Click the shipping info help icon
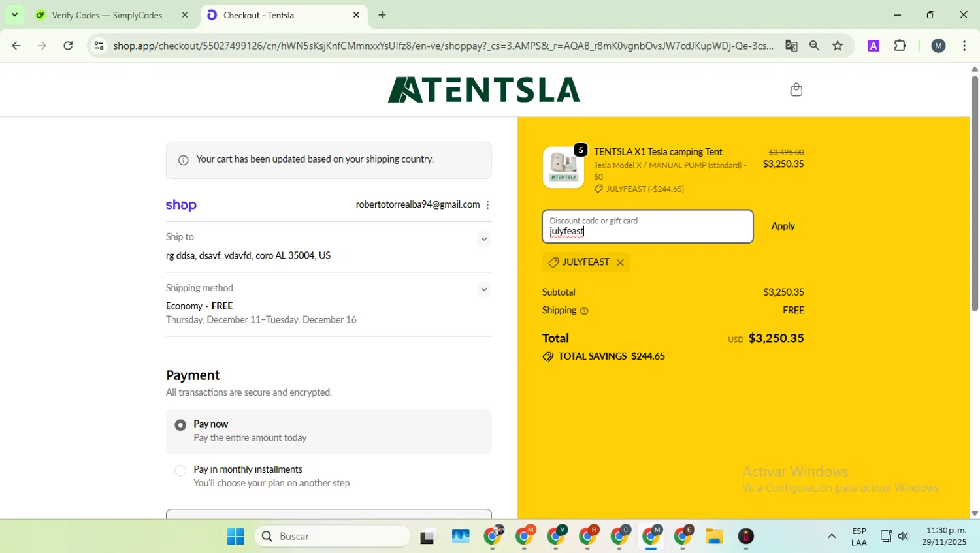980x553 pixels. tap(584, 311)
